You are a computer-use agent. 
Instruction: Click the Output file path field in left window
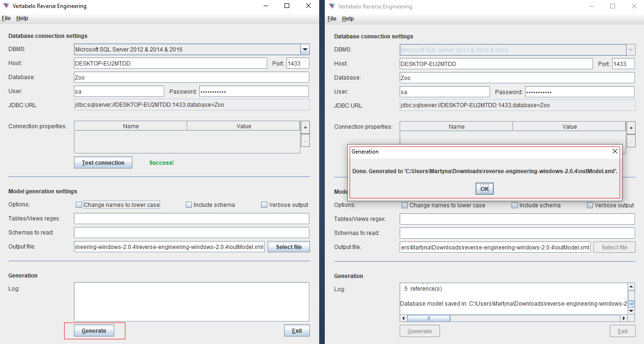[169, 247]
